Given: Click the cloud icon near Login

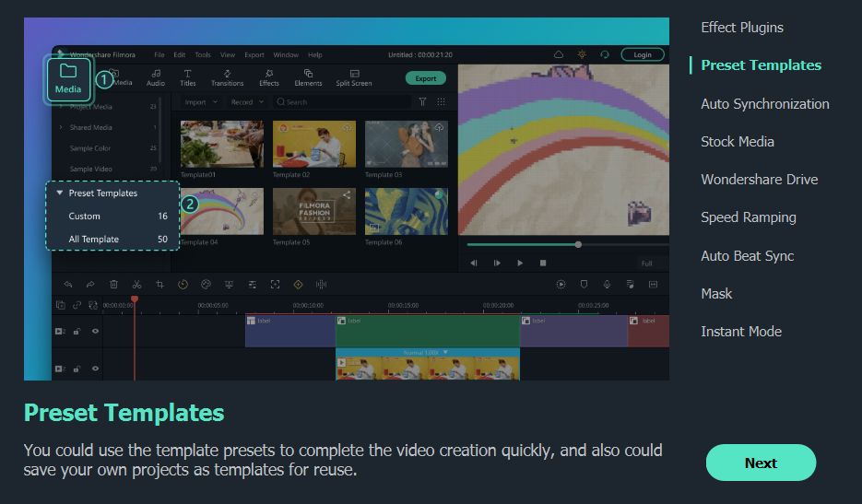Looking at the screenshot, I should (x=559, y=54).
